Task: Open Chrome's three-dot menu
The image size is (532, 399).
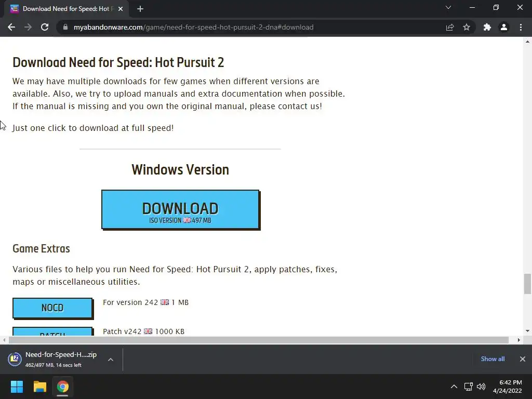Action: [x=521, y=27]
